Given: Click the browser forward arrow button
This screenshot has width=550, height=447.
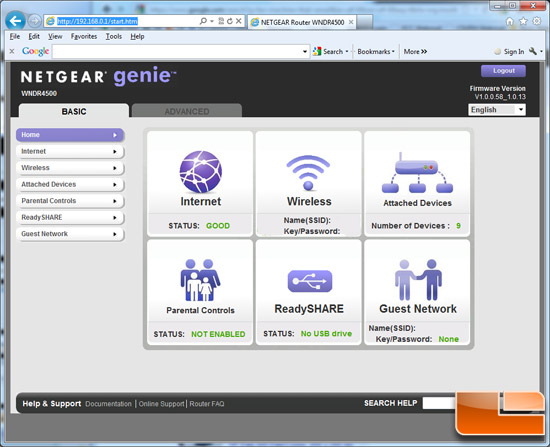Looking at the screenshot, I should (x=34, y=21).
